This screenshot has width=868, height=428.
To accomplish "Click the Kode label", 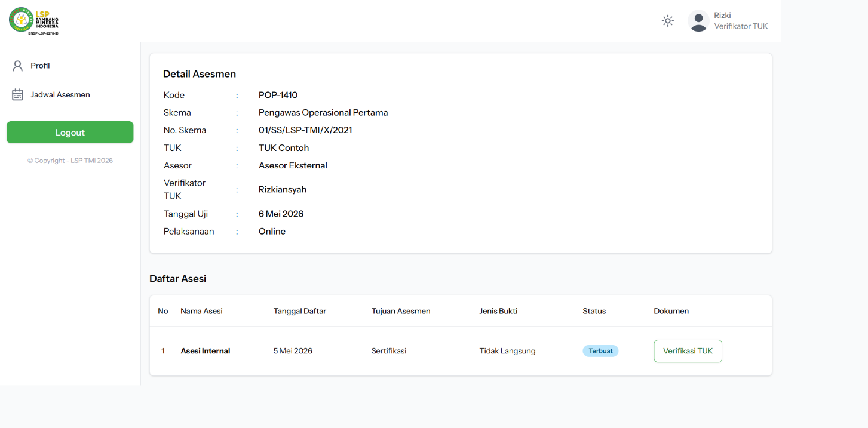I will (x=174, y=95).
